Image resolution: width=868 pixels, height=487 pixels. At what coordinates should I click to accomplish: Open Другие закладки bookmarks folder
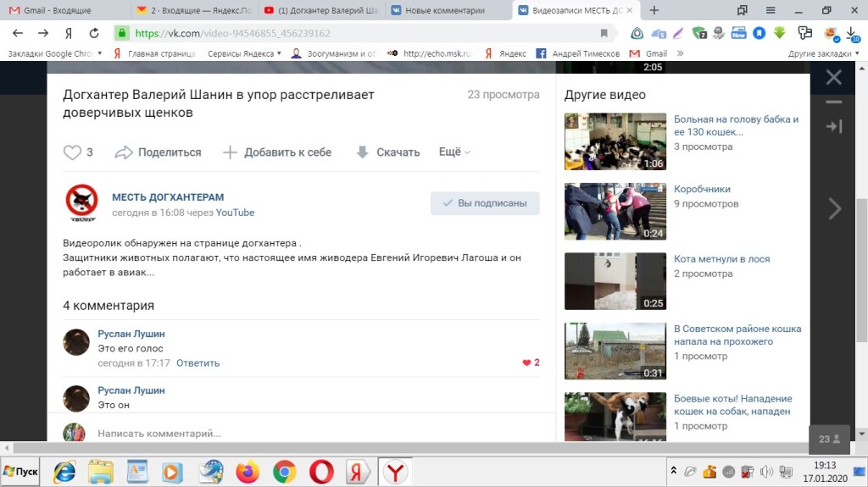point(818,53)
